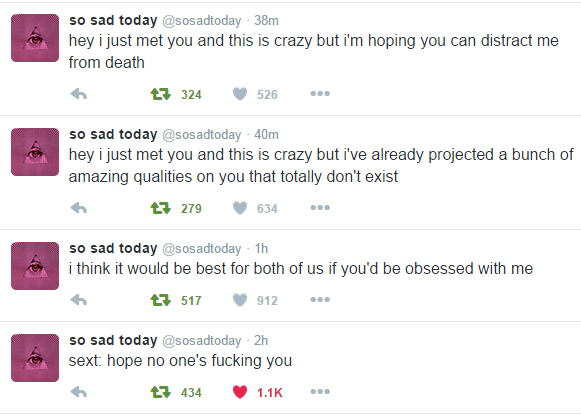The height and width of the screenshot is (415, 581).
Task: Like the tweet with 526 likes
Action: pyautogui.click(x=240, y=94)
